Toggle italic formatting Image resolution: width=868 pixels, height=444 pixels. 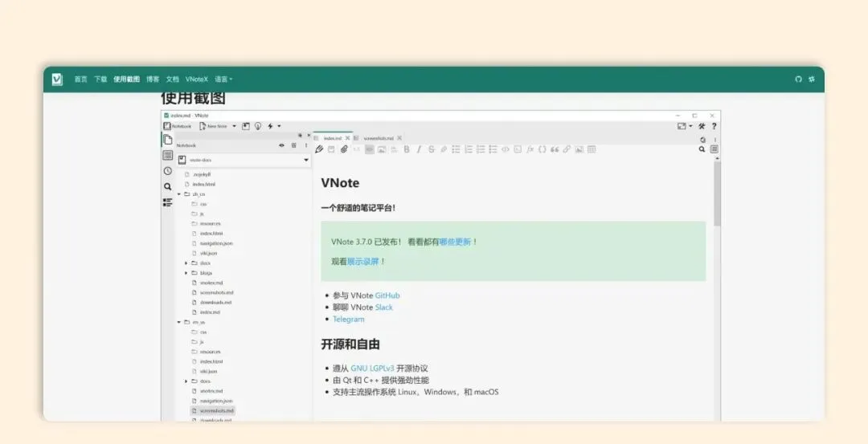(419, 149)
